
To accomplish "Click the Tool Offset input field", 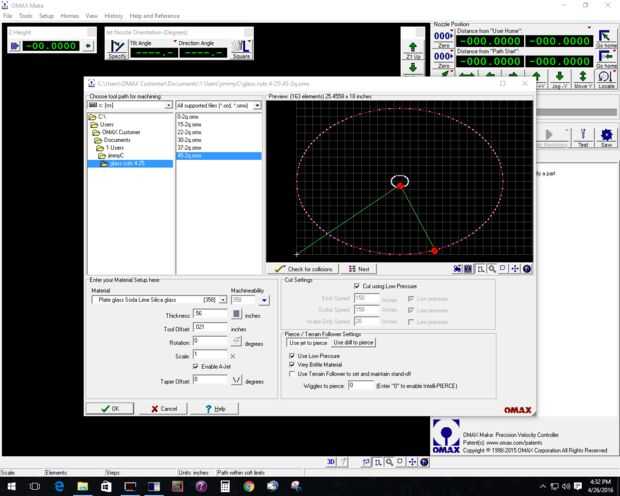I will tap(211, 326).
